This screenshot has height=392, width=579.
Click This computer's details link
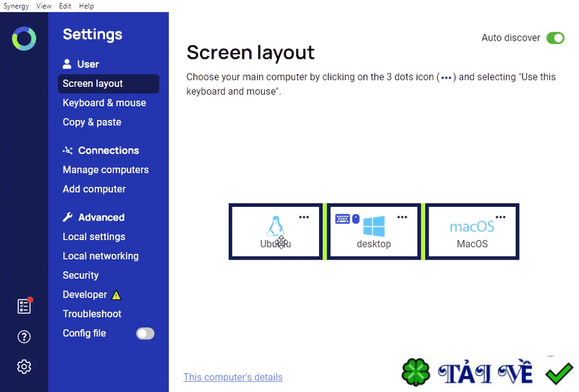coord(233,377)
